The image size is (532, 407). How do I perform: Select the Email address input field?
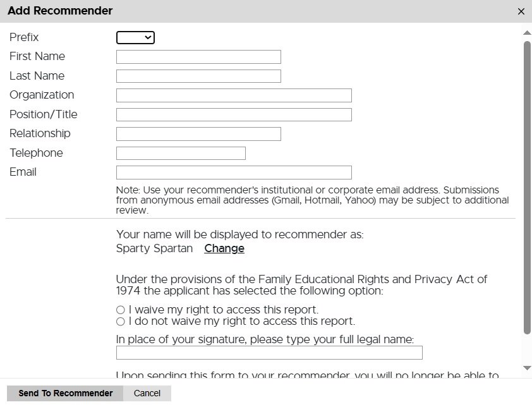[233, 172]
